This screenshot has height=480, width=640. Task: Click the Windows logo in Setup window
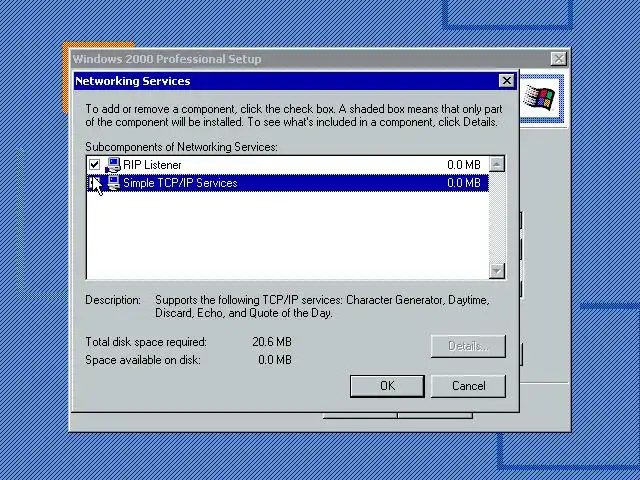[540, 98]
